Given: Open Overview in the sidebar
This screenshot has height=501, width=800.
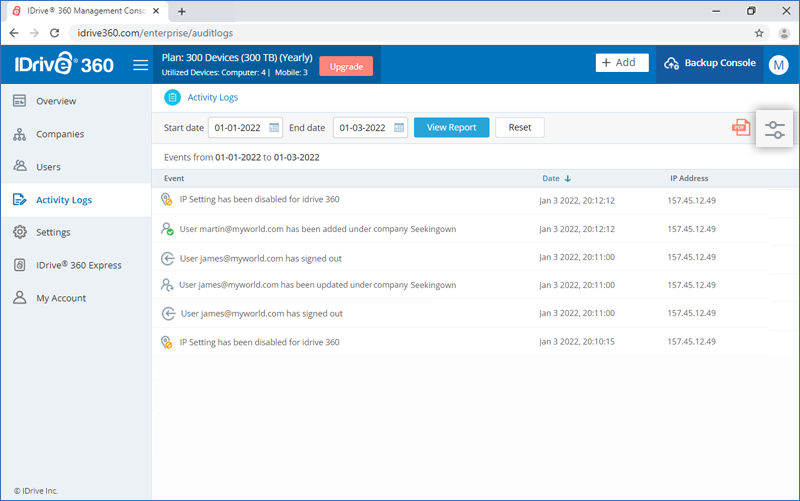Looking at the screenshot, I should [x=77, y=101].
